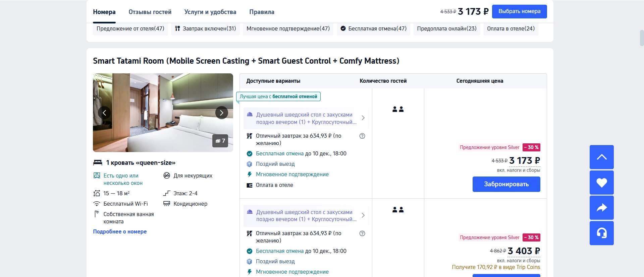Open the 'Подробнее о номере' link
This screenshot has width=644, height=277.
120,231
